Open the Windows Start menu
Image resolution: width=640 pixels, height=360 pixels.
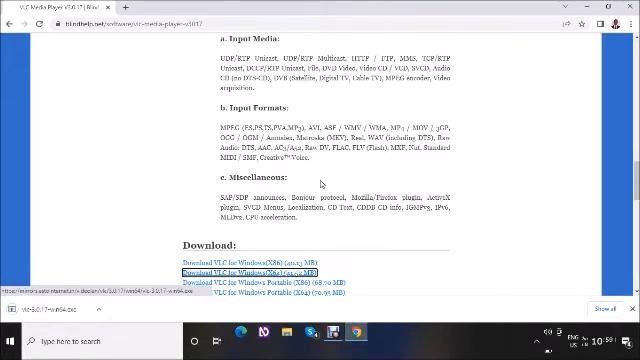coord(10,341)
